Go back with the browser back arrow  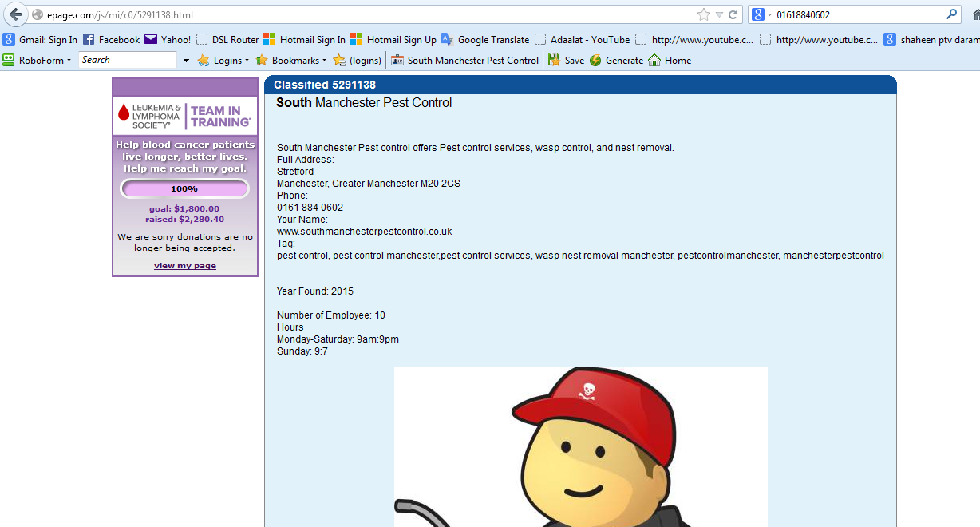15,14
